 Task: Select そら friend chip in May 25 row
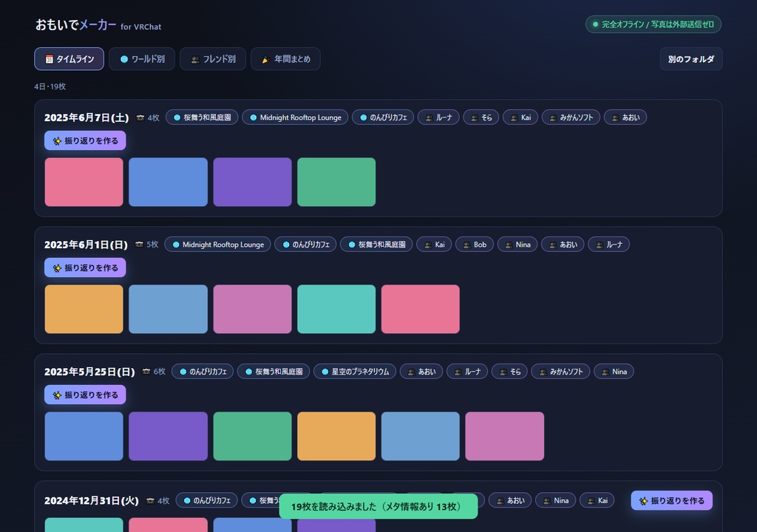510,371
